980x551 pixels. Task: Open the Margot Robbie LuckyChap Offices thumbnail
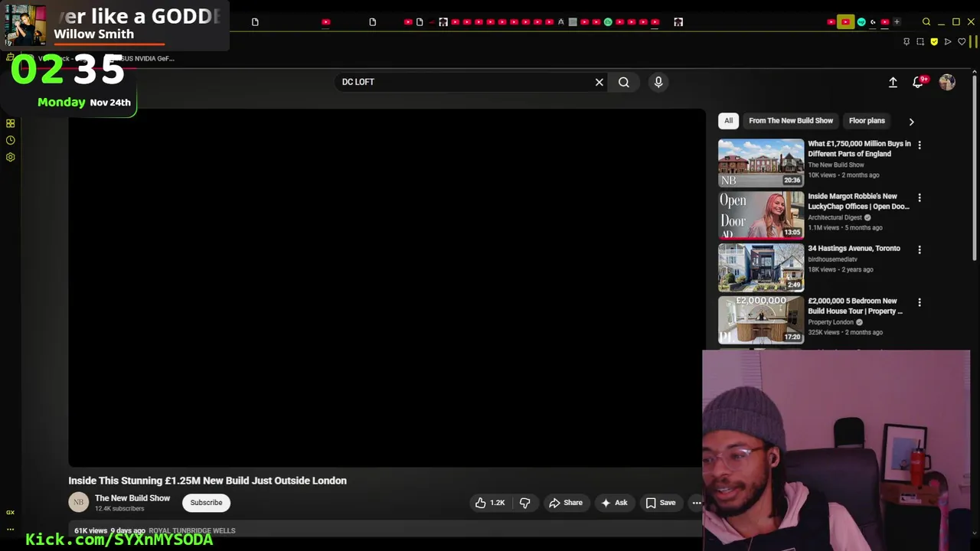coord(761,215)
